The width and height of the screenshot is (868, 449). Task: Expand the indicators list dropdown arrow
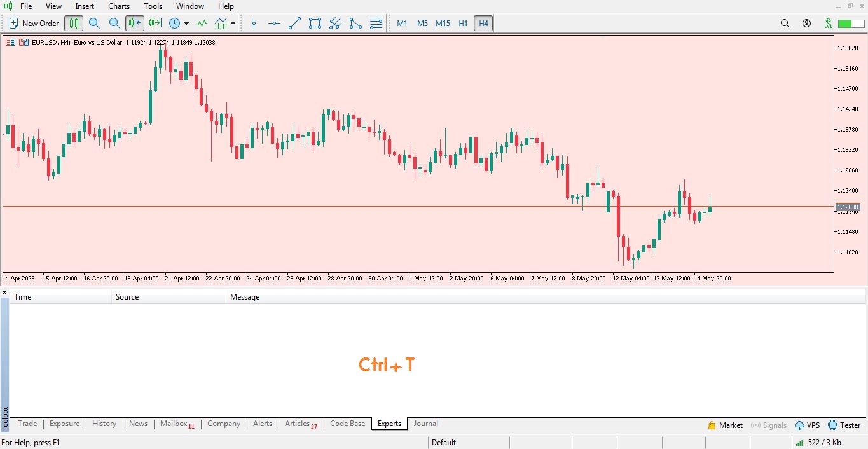point(233,24)
